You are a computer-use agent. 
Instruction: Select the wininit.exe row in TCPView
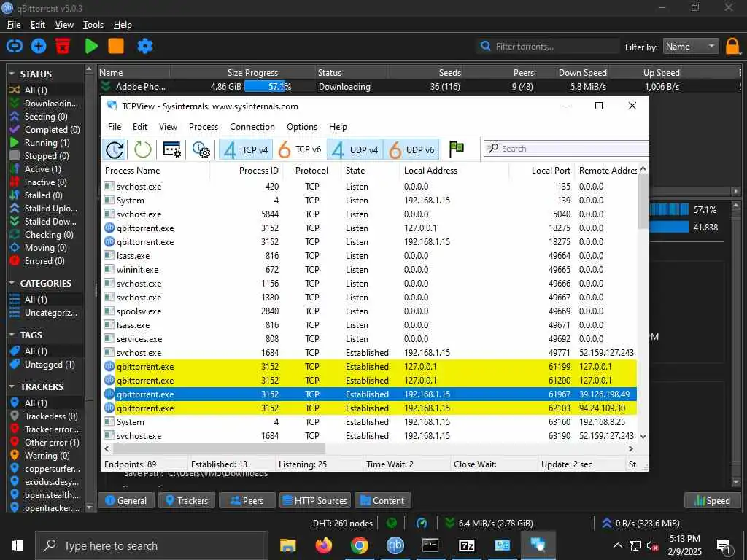point(369,270)
